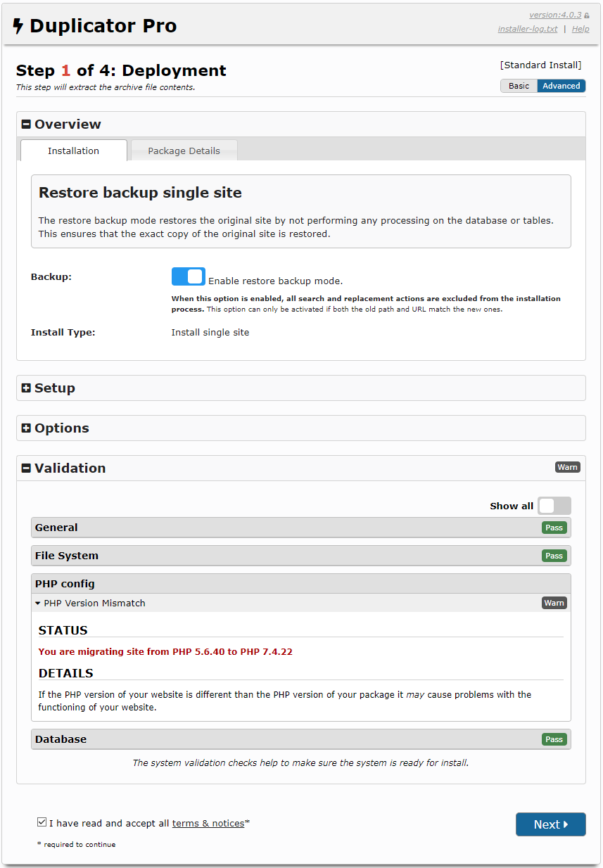
Task: Turn on the Show all switch
Action: click(554, 506)
